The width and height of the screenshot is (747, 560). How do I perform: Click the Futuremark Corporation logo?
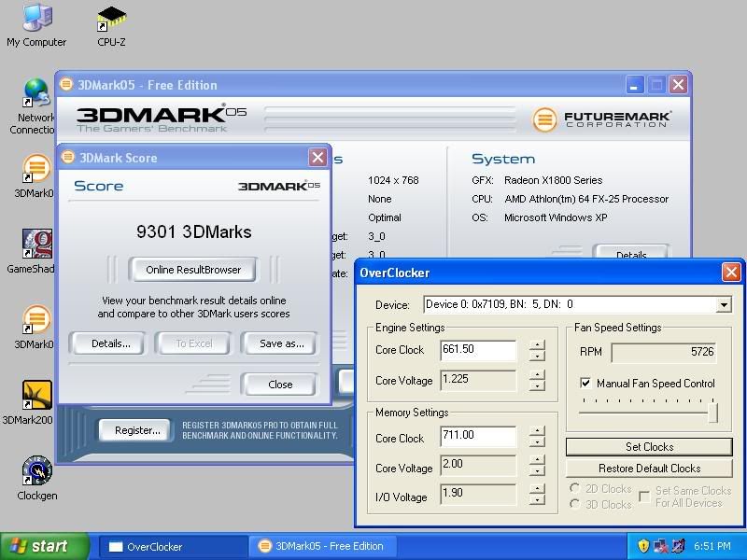[x=601, y=119]
